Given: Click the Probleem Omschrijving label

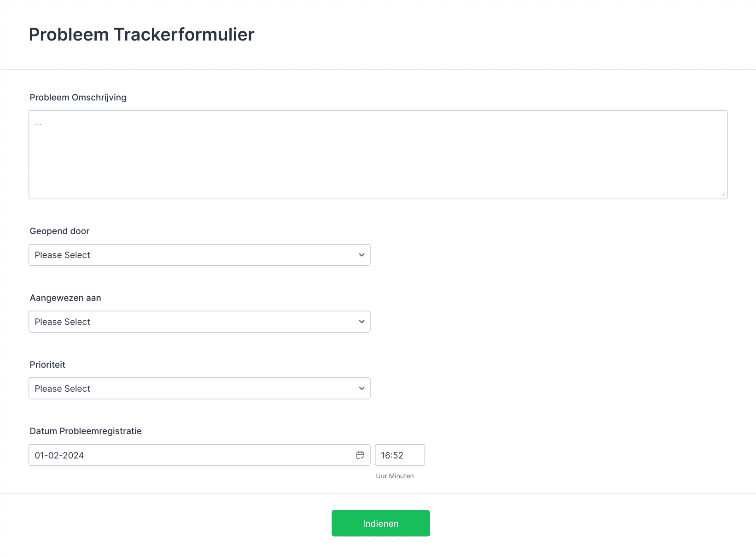Looking at the screenshot, I should click(78, 97).
